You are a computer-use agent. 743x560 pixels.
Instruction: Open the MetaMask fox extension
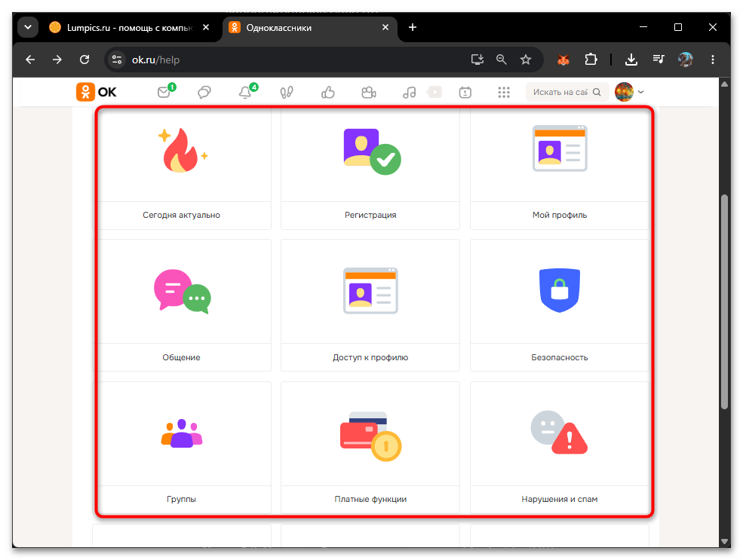563,60
